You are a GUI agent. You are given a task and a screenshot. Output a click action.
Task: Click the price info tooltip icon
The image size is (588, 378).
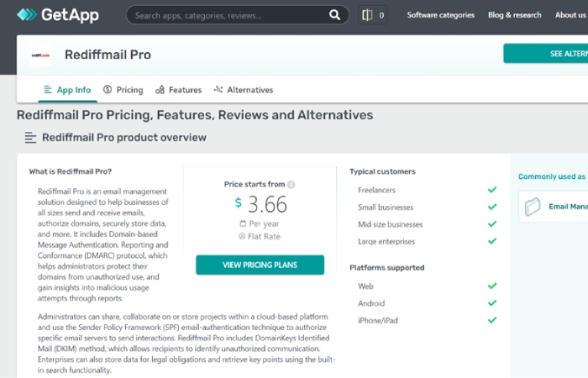tap(291, 185)
